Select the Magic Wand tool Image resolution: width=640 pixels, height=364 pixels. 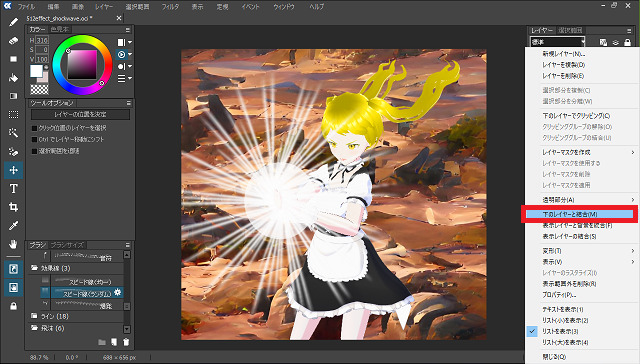pos(13,133)
